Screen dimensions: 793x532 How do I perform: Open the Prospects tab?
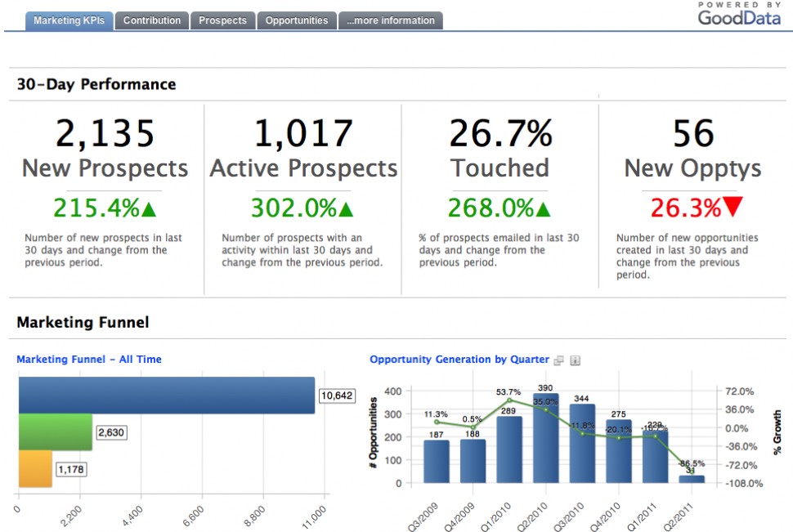tap(222, 20)
